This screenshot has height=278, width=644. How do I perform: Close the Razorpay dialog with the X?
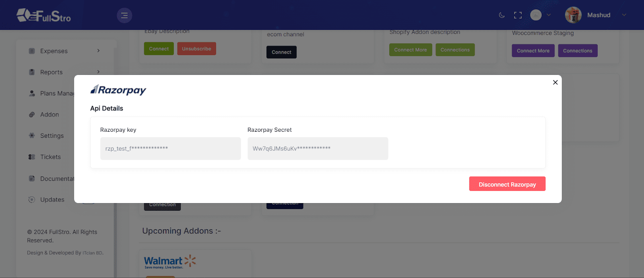[x=555, y=82]
